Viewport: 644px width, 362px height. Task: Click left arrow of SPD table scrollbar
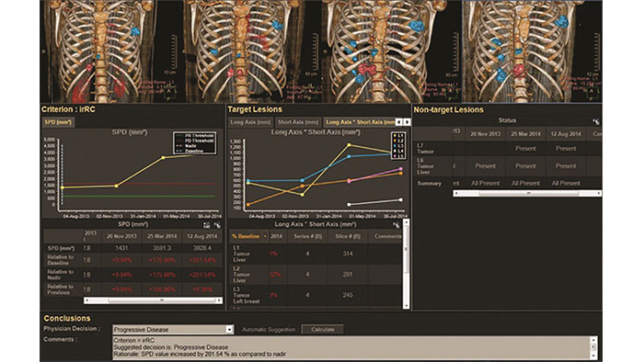[x=86, y=300]
